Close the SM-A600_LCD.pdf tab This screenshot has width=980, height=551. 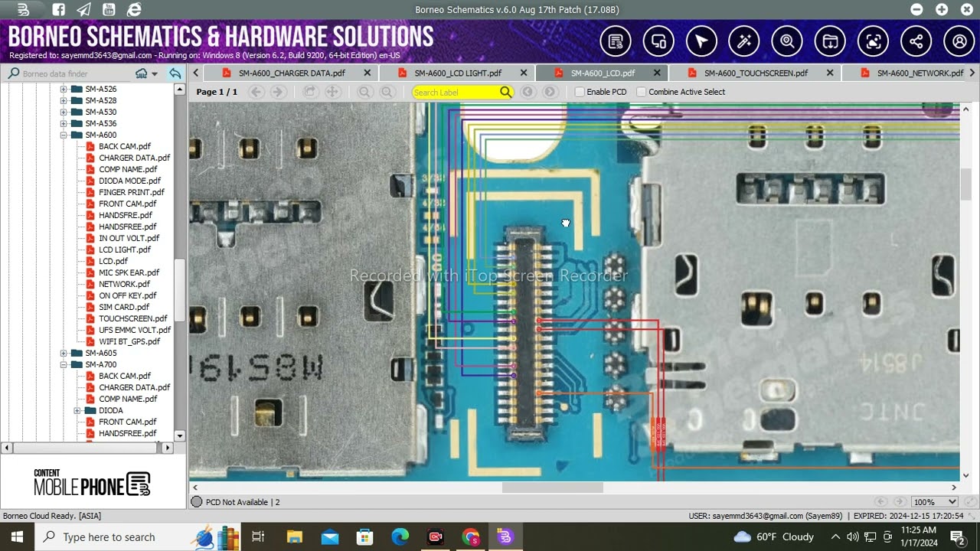(x=657, y=73)
